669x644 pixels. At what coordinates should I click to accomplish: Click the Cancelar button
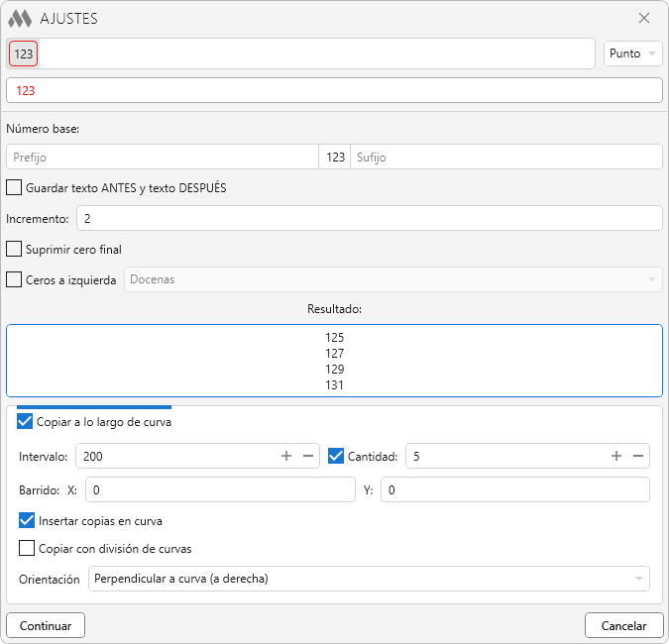point(623,625)
